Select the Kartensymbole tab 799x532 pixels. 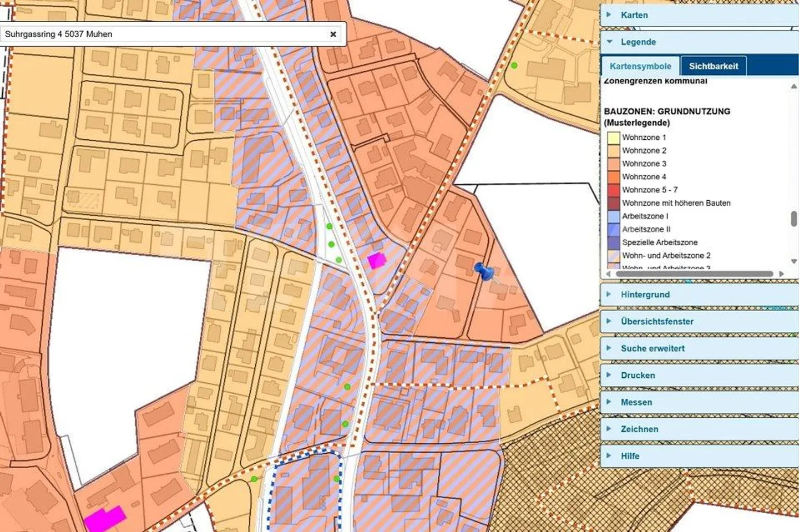tap(640, 66)
